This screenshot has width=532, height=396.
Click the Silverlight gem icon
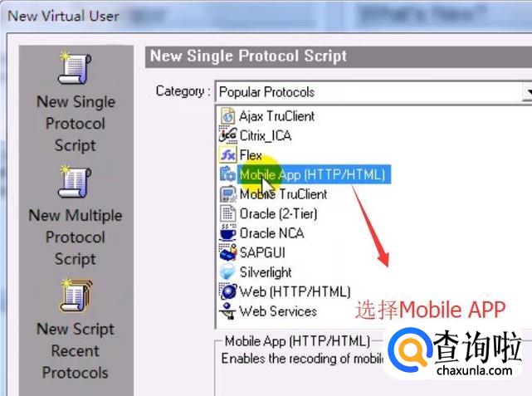coord(227,271)
